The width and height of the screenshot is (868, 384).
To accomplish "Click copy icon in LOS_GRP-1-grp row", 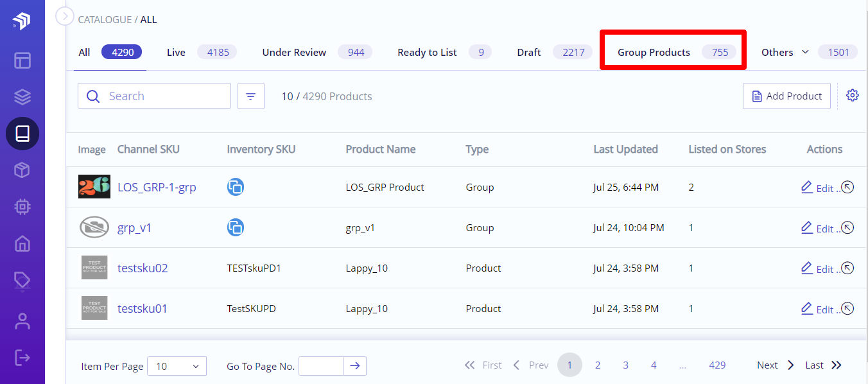I will pos(236,187).
